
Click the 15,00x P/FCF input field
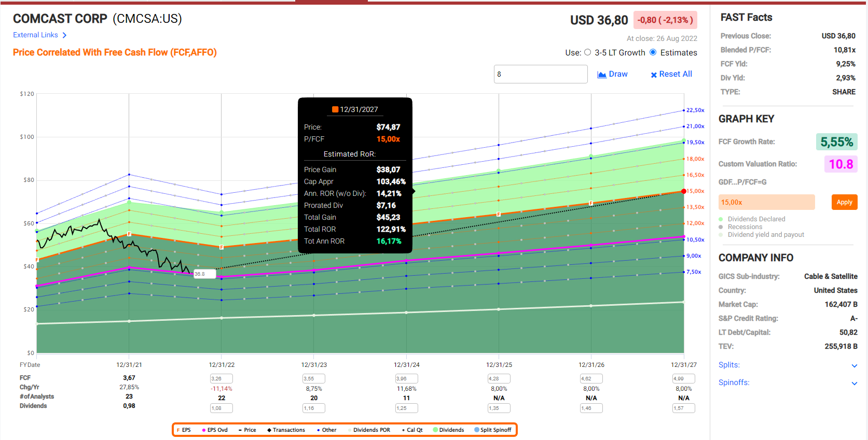coord(766,202)
